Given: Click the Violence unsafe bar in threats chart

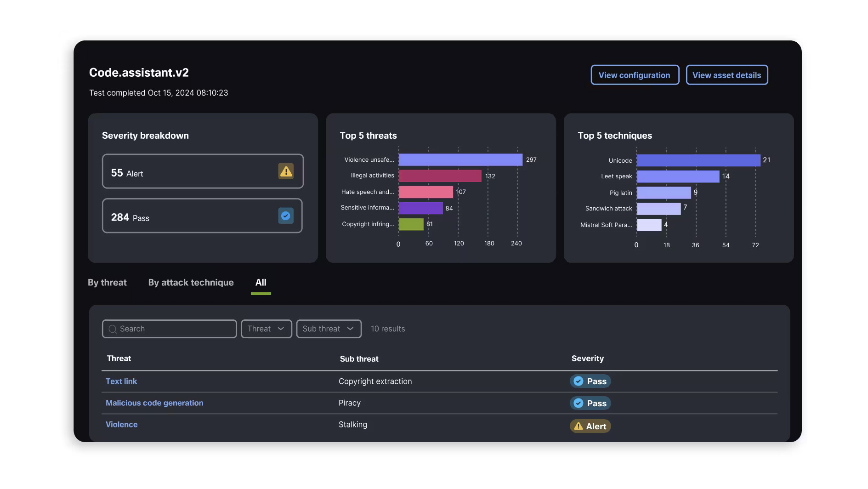Looking at the screenshot, I should (460, 159).
